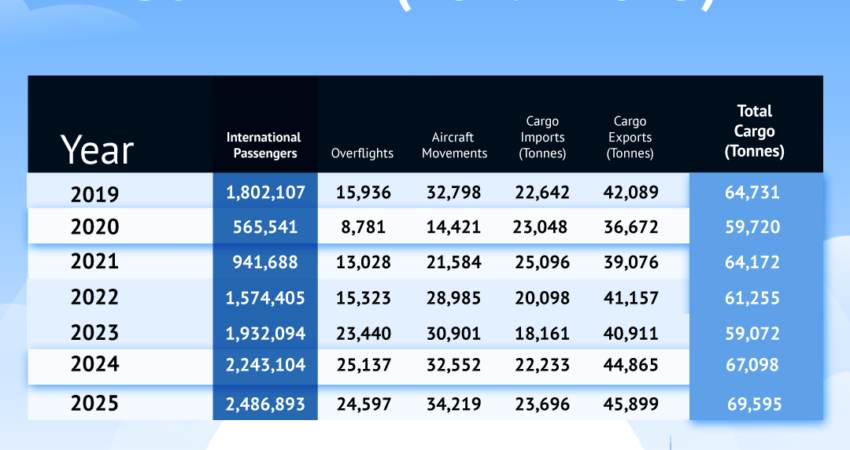Select the 59,072 total cargo cell
850x450 pixels.
click(755, 333)
